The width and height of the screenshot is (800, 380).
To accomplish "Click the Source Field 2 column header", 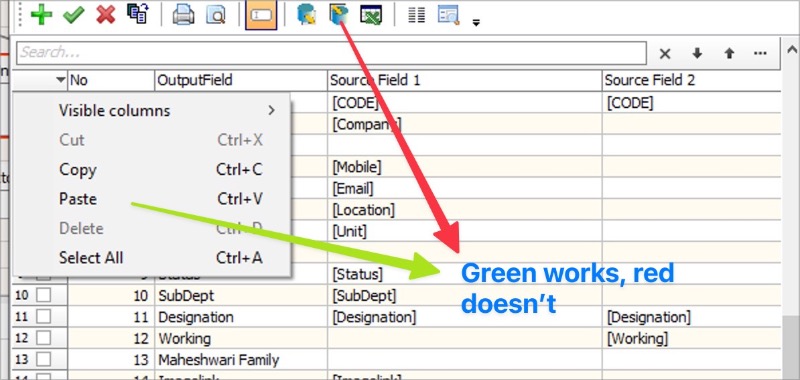I will (x=691, y=80).
